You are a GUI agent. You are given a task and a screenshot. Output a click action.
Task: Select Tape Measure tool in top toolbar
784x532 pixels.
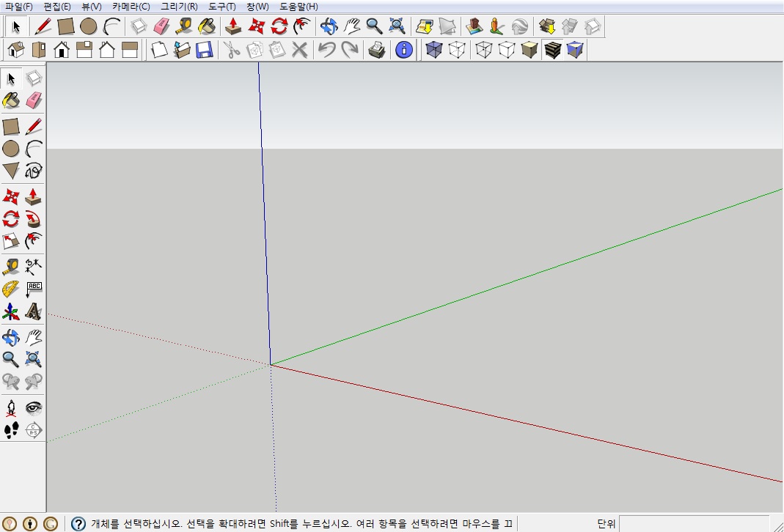[x=184, y=26]
